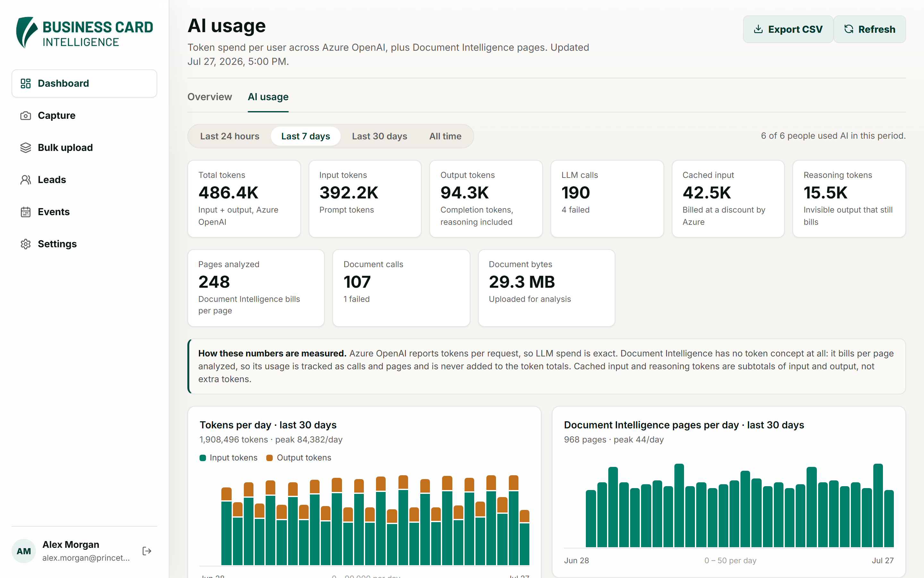Click the 'AI usage' page heading
This screenshot has height=578, width=924.
(227, 26)
